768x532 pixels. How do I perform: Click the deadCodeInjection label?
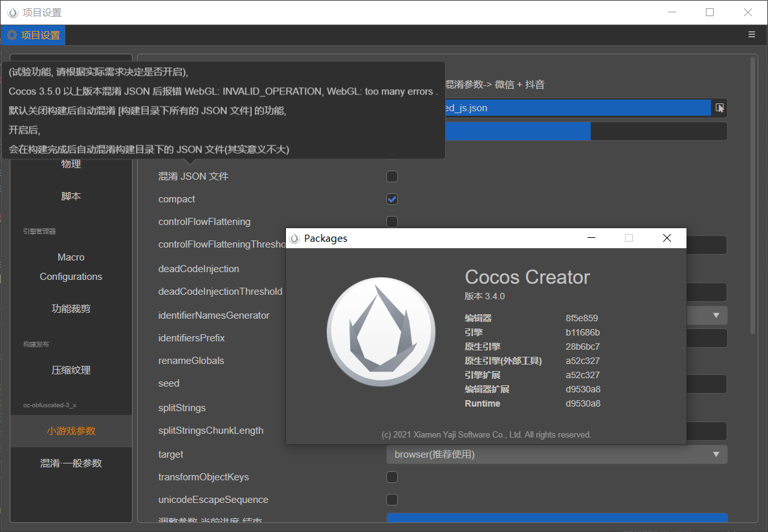click(x=199, y=269)
